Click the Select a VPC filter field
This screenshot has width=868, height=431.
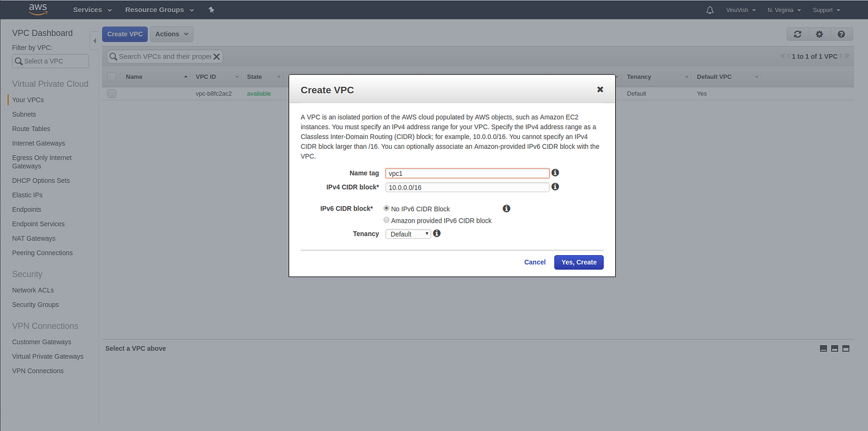click(x=50, y=61)
